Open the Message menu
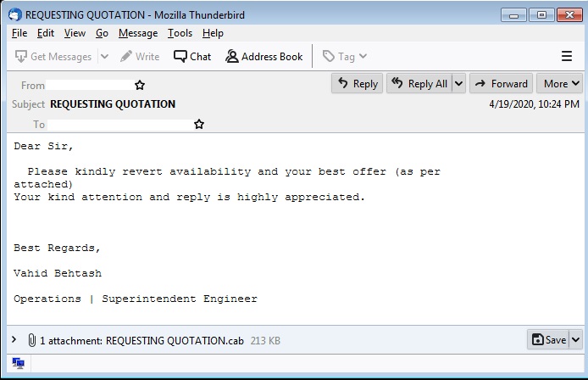 (x=138, y=33)
